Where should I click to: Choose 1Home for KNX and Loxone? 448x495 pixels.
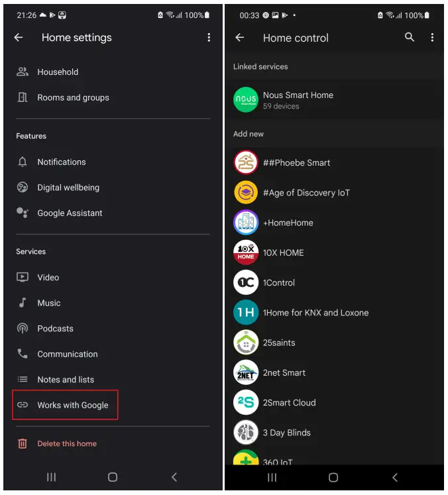pyautogui.click(x=315, y=313)
